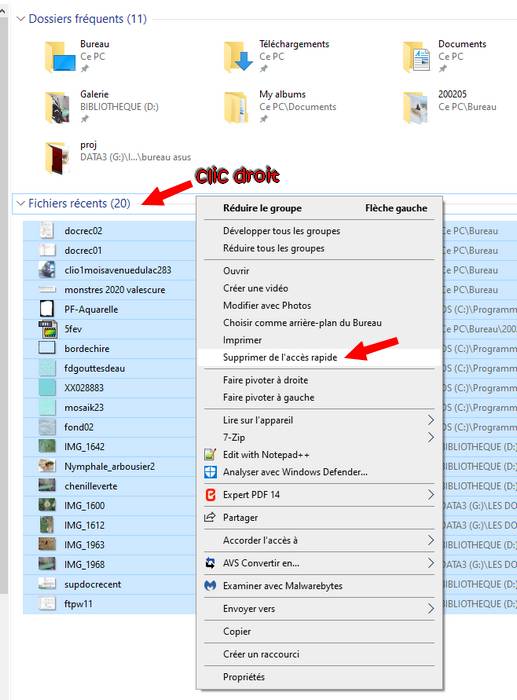Screen dimensions: 517x700
Task: Expand the Expert PDF 14 submenu arrow
Action: 430,495
